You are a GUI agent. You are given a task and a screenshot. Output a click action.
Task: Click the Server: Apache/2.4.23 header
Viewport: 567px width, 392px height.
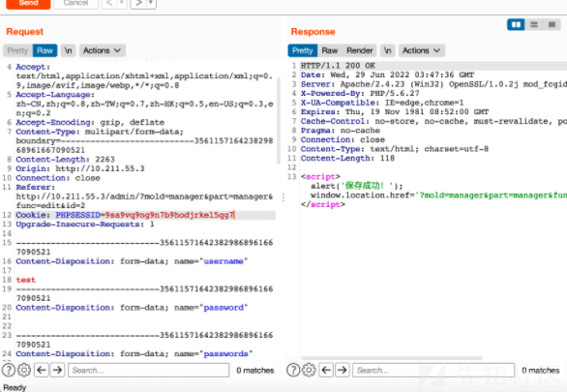coord(433,84)
